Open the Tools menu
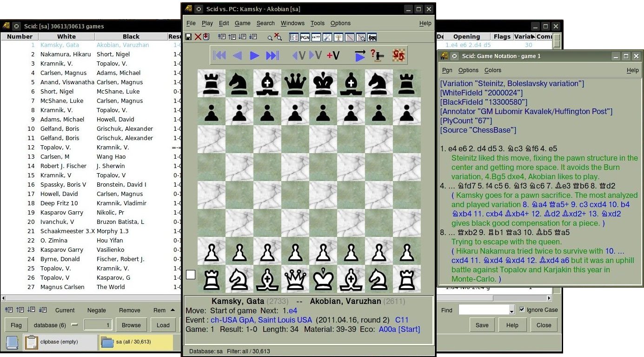This screenshot has width=644, height=357. click(x=318, y=23)
